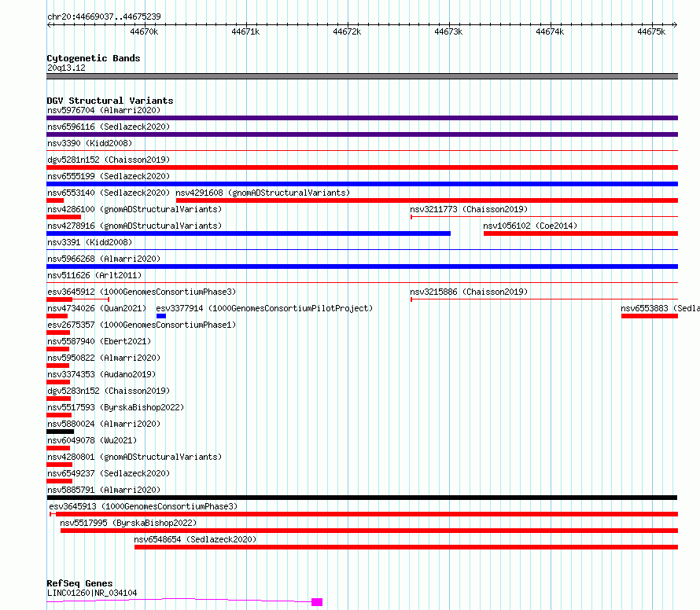Click the 44674k ruler tick label
700x610 pixels.
pos(550,31)
